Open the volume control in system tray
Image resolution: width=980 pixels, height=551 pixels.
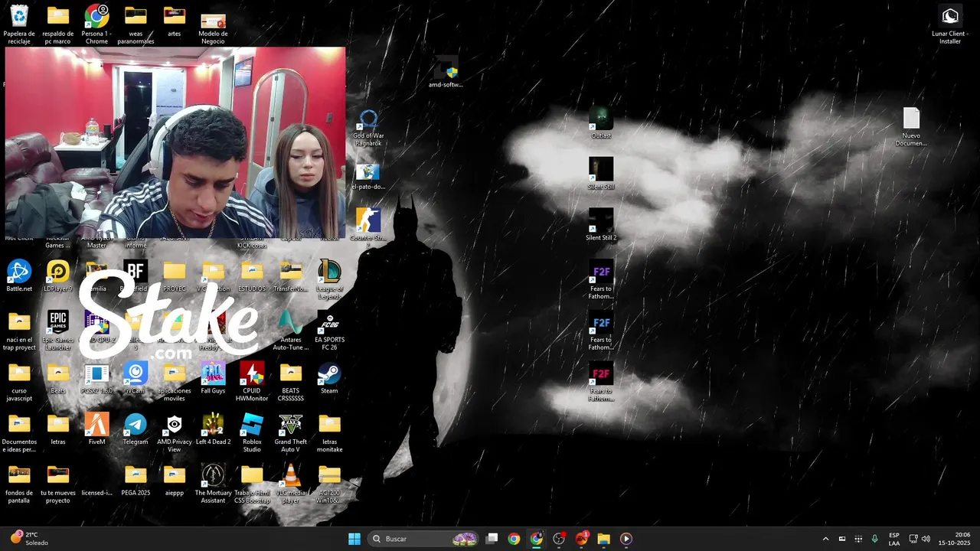tap(926, 539)
